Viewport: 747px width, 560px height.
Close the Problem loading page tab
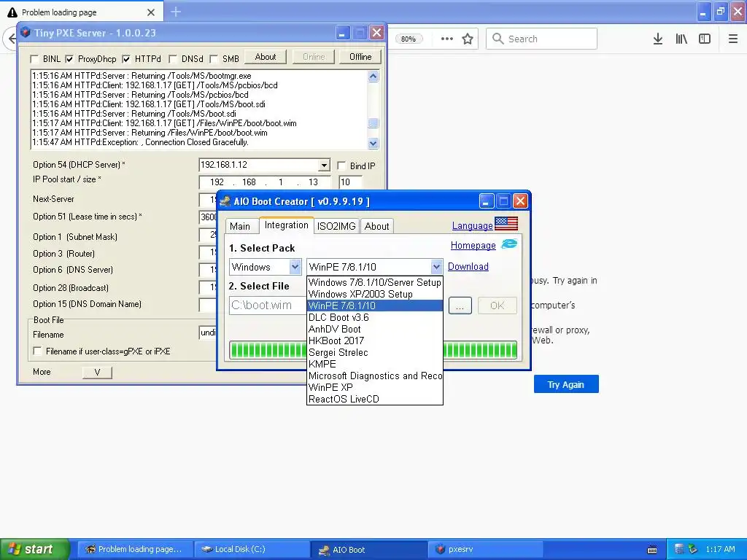pyautogui.click(x=151, y=12)
